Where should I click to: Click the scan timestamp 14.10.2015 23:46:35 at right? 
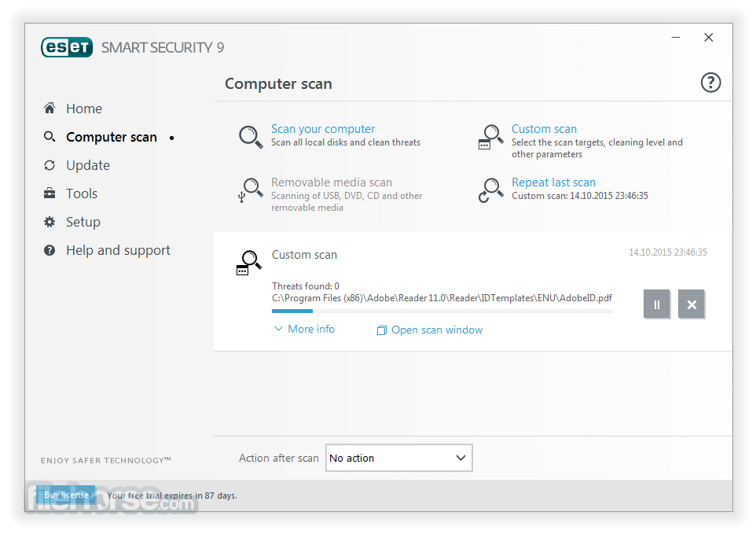point(667,252)
